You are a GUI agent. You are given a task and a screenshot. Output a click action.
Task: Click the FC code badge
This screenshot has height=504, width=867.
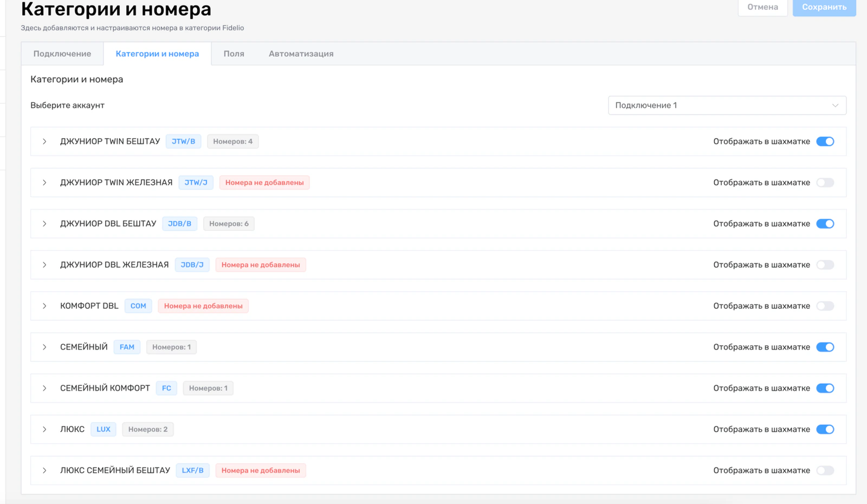(166, 389)
